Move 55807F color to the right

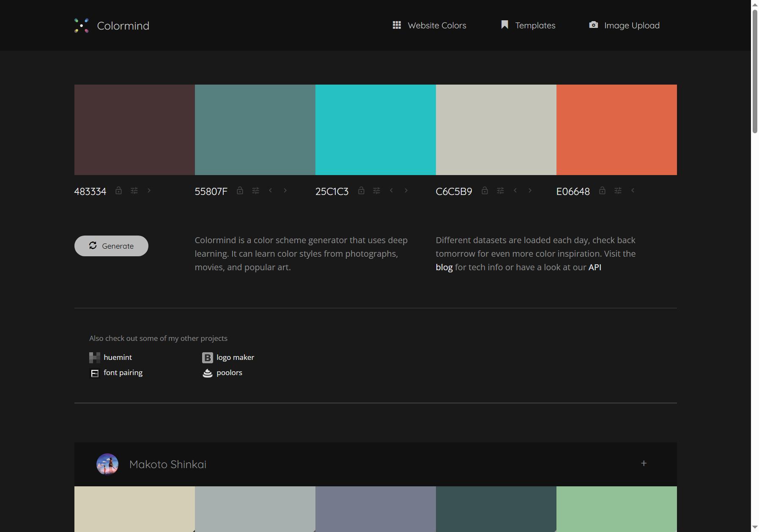coord(285,190)
